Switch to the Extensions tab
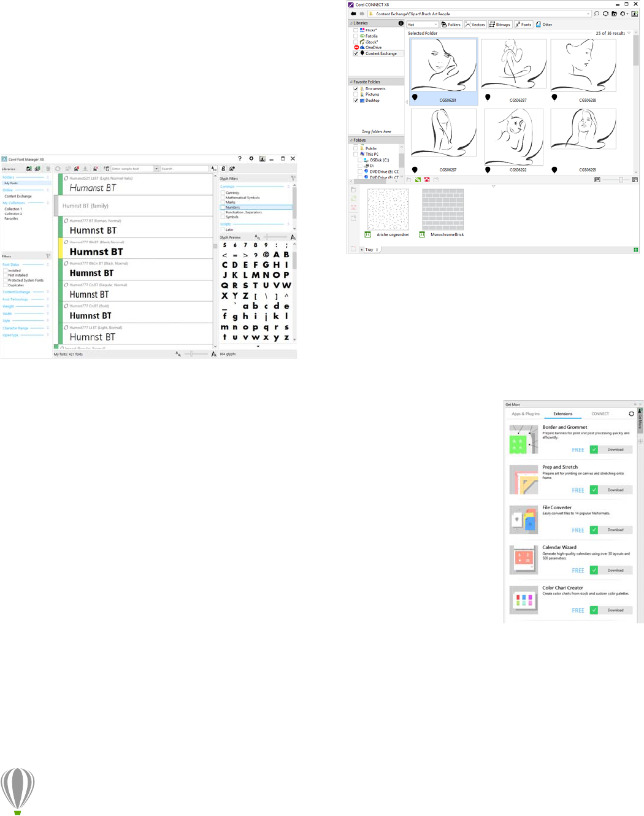Image resolution: width=644 pixels, height=816 pixels. pyautogui.click(x=562, y=414)
